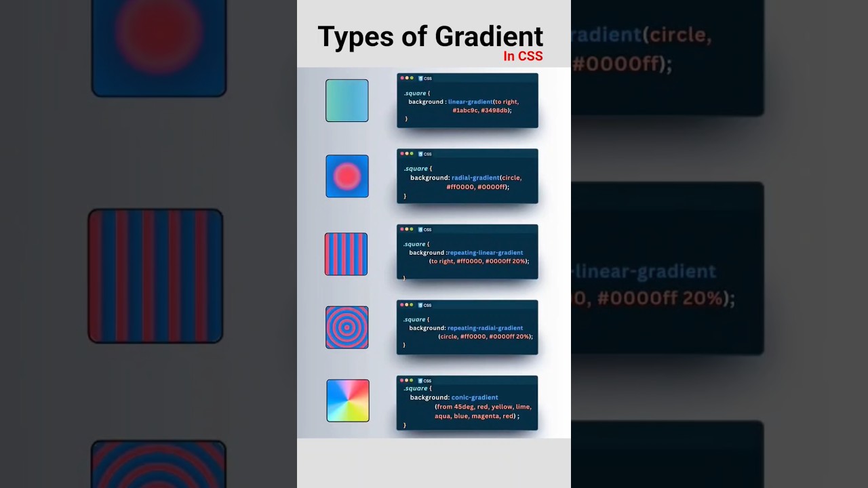The width and height of the screenshot is (868, 488).
Task: Click ".square {" selector in the conic-gradient card
Action: click(x=416, y=388)
